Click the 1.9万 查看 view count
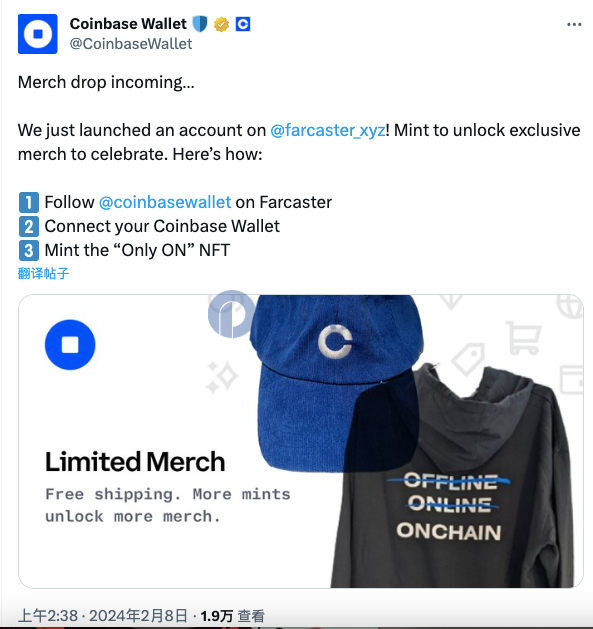Image resolution: width=593 pixels, height=629 pixels. (232, 616)
